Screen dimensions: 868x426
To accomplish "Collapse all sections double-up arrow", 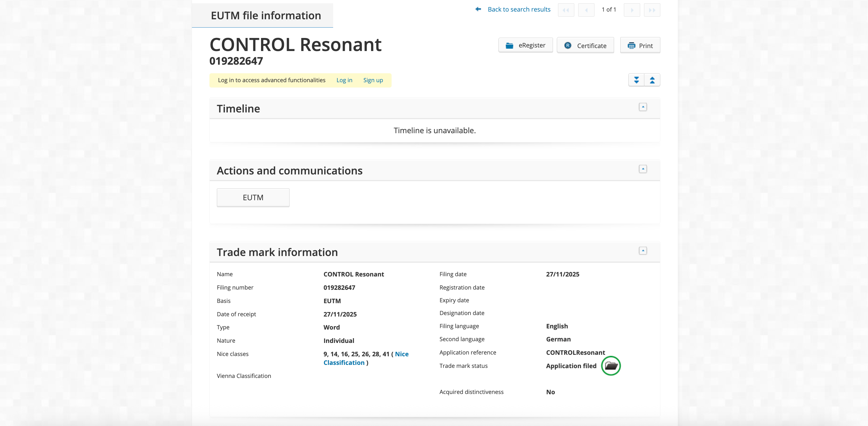I will point(652,80).
